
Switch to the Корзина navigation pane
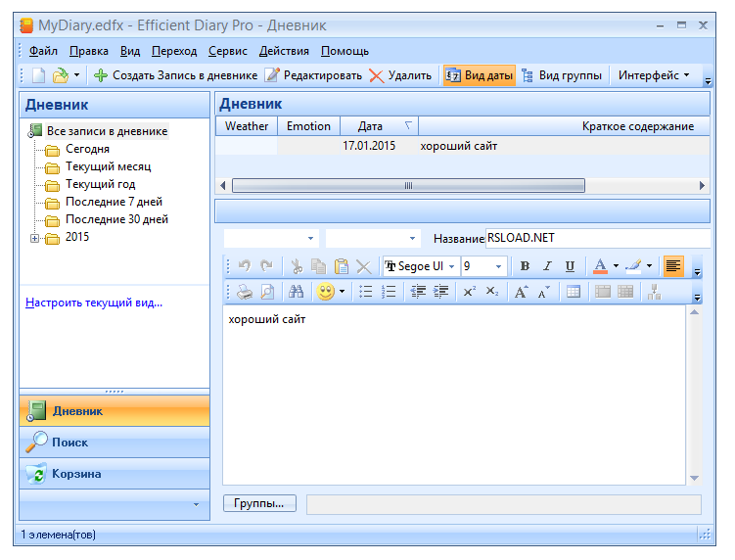click(x=115, y=474)
